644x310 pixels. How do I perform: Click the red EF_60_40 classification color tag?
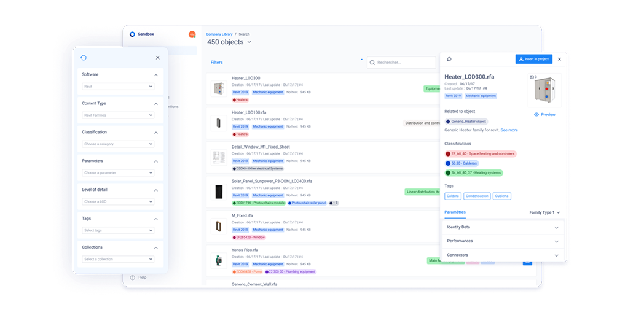tap(480, 154)
